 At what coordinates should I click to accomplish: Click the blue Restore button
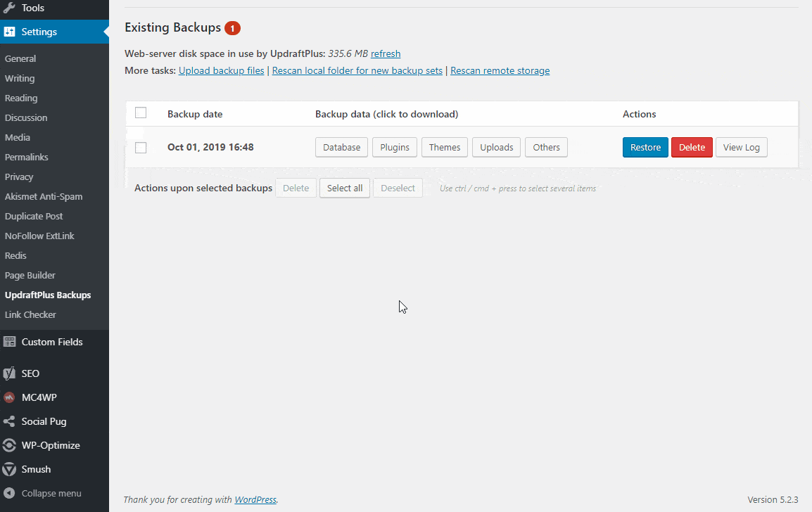pyautogui.click(x=645, y=147)
